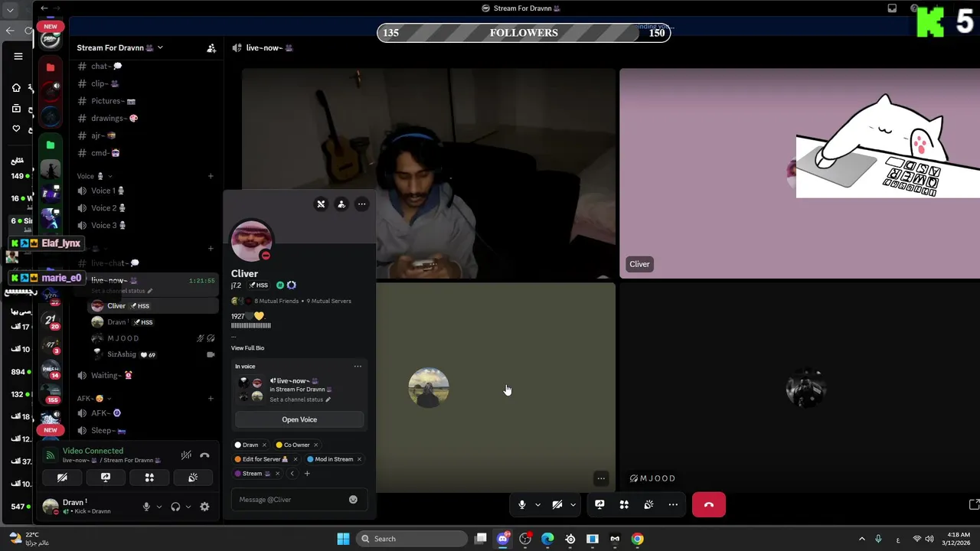
Task: Click the MJOOD participant tile
Action: [x=799, y=387]
